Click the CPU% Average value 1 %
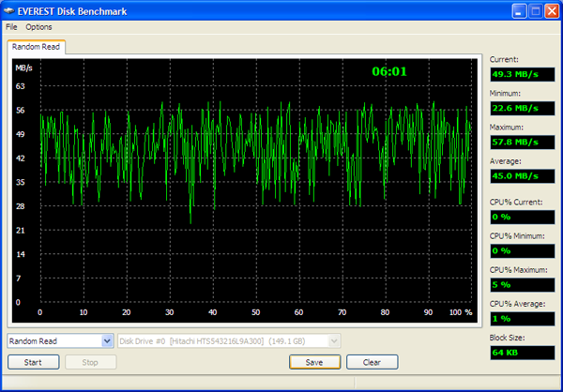The image size is (563, 392). [523, 319]
